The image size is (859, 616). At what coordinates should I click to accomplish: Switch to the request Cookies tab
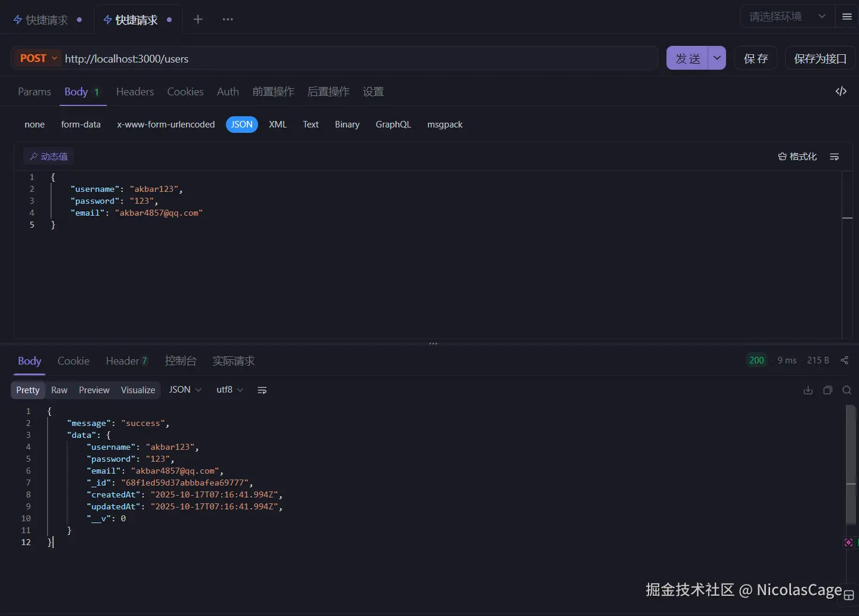coord(185,92)
